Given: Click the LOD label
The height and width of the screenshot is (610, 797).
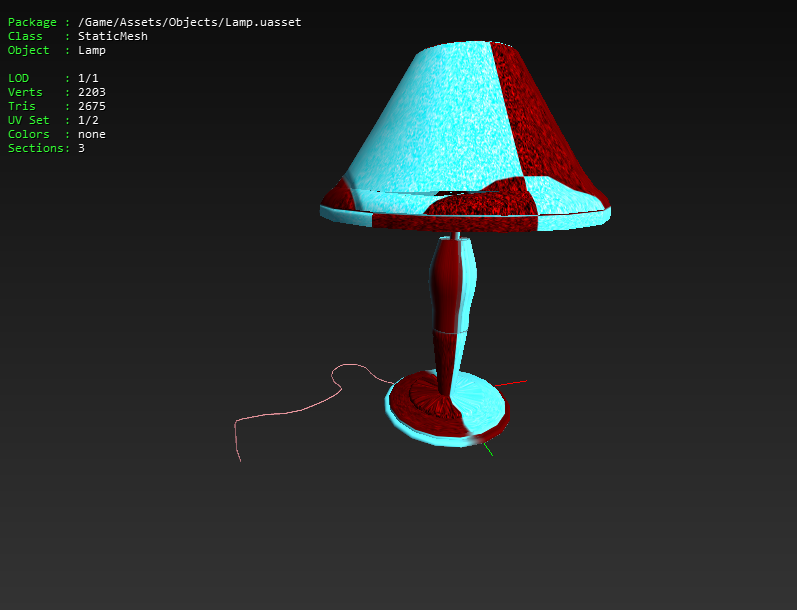Looking at the screenshot, I should point(18,78).
